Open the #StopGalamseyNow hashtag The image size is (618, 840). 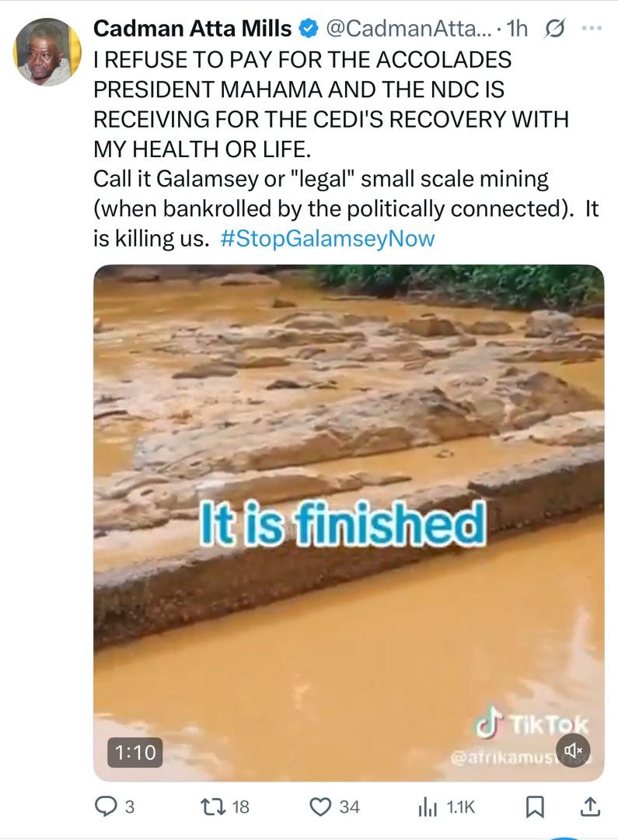tap(327, 239)
